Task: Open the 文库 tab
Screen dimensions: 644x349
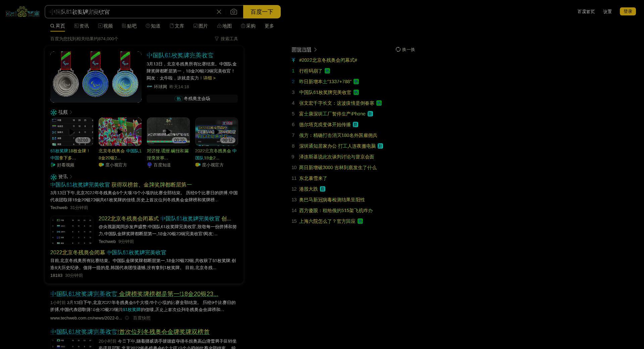Action: [177, 26]
